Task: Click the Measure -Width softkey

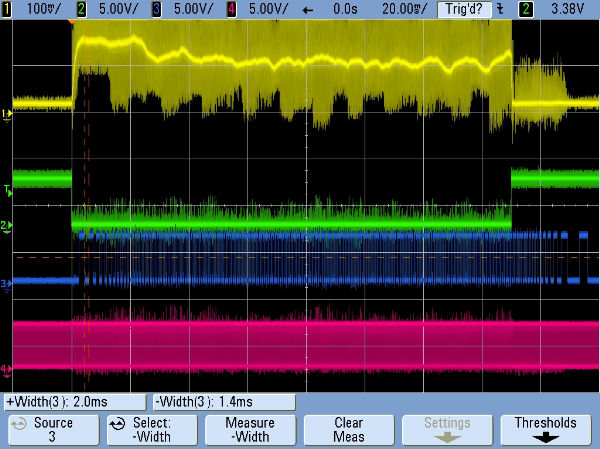Action: click(x=250, y=430)
